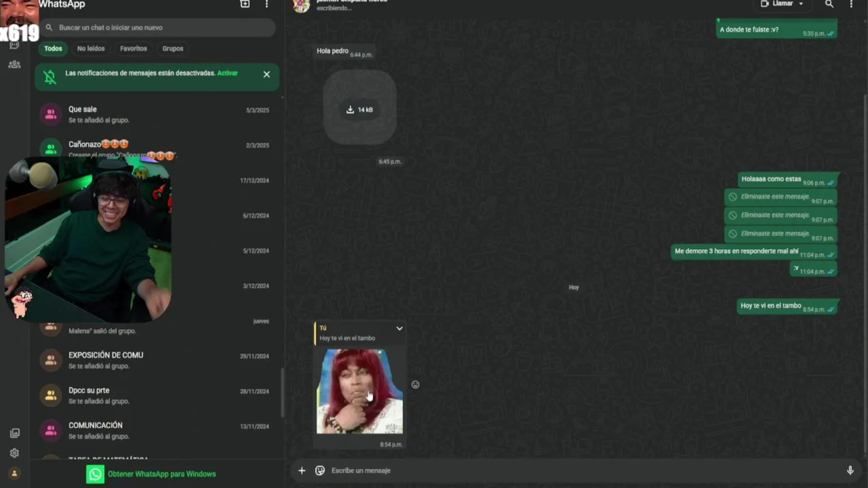Open the conversation options three-dot menu
This screenshot has height=488, width=868.
coord(851,4)
